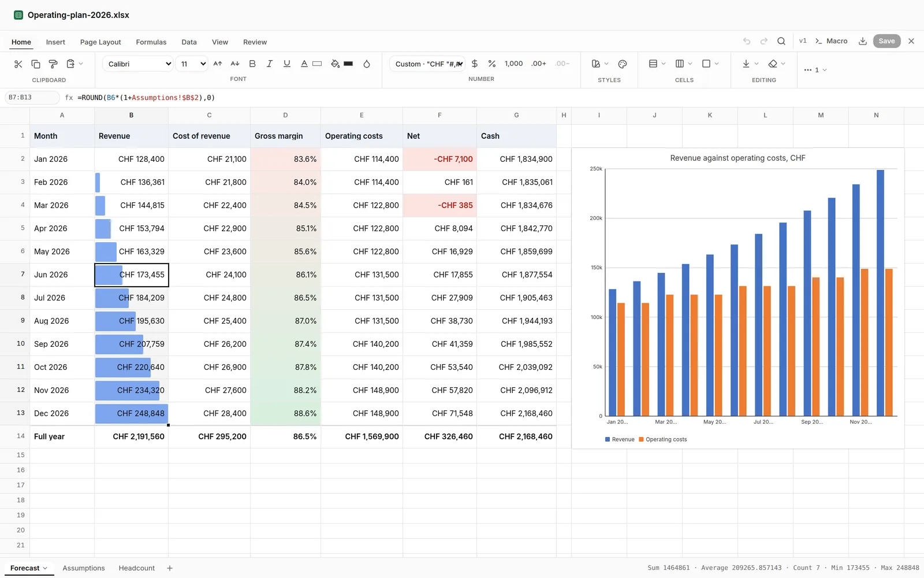Open the paste options arrow
Image resolution: width=924 pixels, height=578 pixels.
81,64
